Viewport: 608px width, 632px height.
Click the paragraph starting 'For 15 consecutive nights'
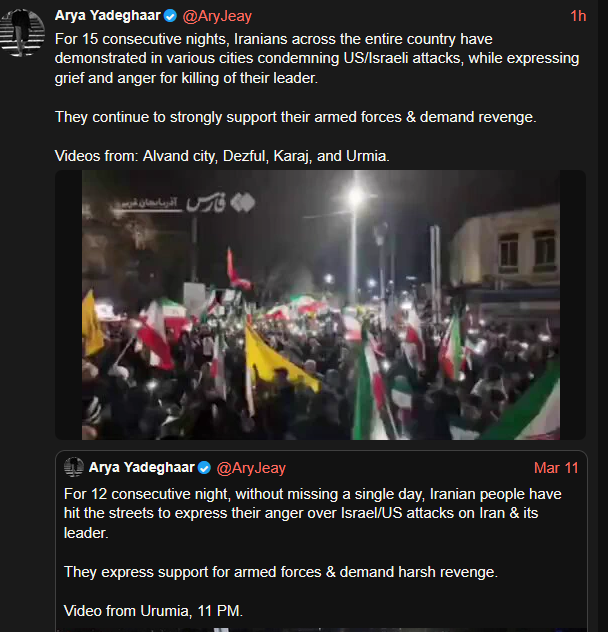(317, 58)
